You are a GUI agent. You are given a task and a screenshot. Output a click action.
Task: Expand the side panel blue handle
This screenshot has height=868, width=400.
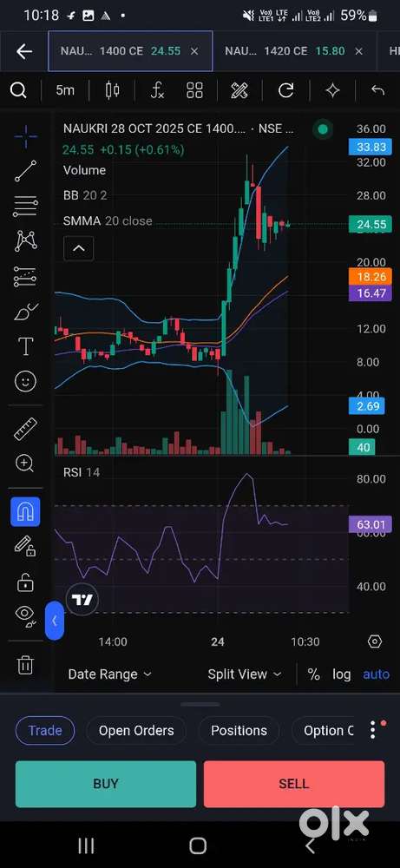click(x=54, y=621)
